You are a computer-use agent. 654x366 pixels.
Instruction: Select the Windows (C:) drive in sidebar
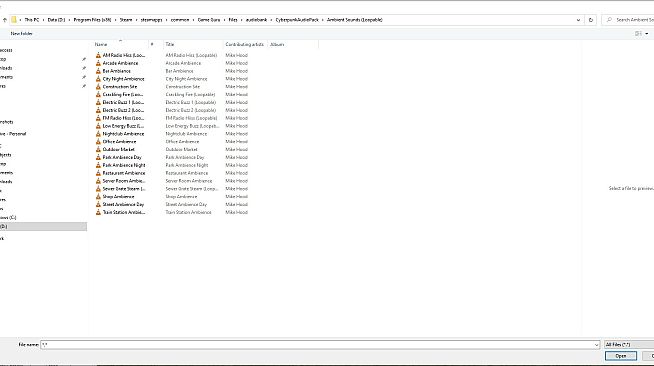pos(8,218)
